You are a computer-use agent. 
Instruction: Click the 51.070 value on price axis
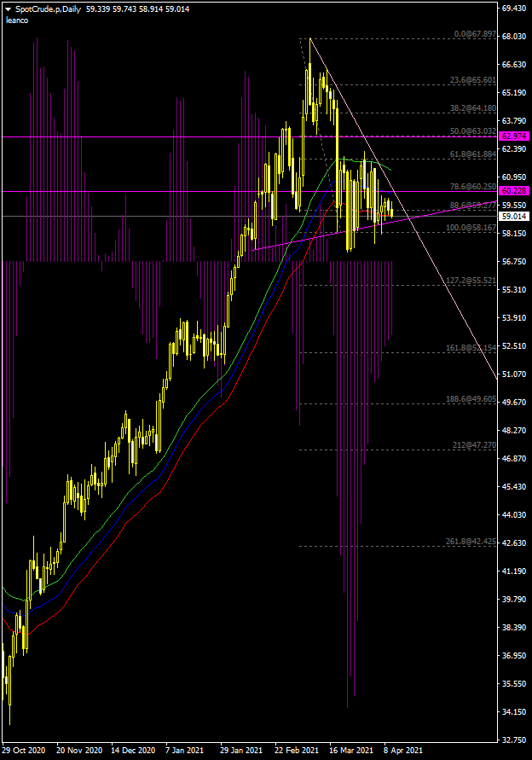coord(513,374)
